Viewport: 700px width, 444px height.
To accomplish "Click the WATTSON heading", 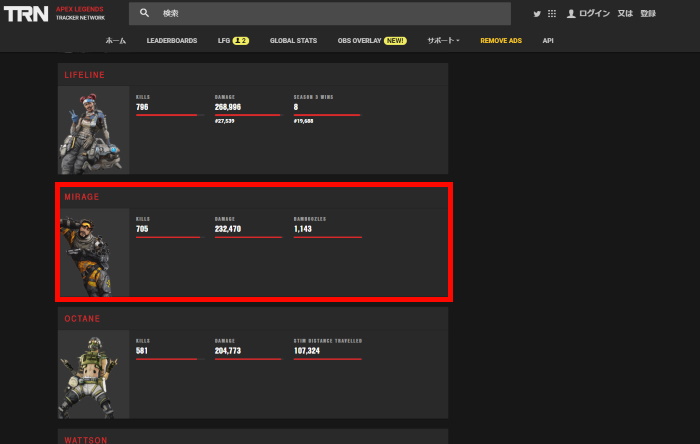I will coord(86,440).
